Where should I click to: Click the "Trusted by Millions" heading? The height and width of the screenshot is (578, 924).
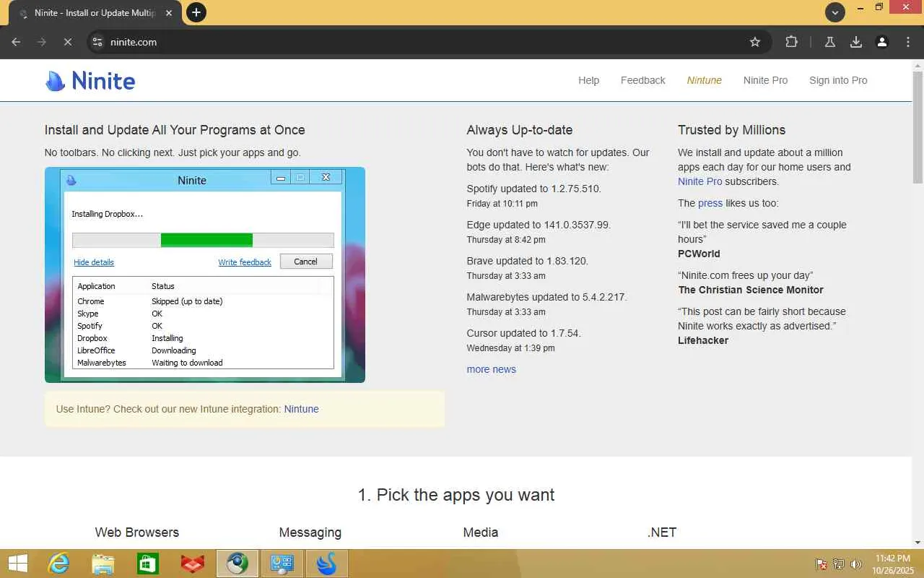point(731,130)
